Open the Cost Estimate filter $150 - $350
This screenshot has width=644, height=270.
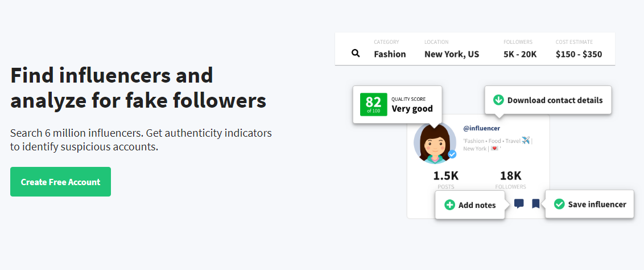(x=579, y=49)
